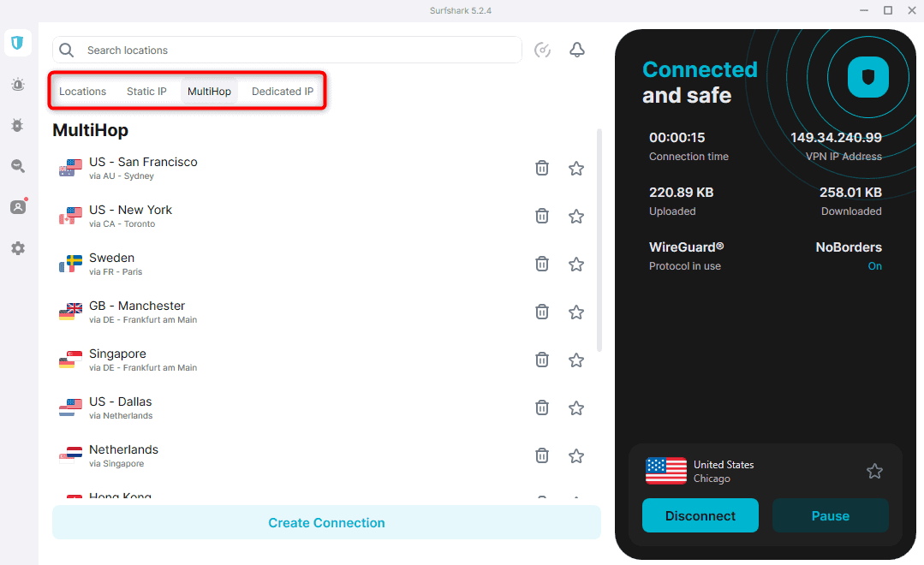Switch to the Static IP tab

[146, 92]
